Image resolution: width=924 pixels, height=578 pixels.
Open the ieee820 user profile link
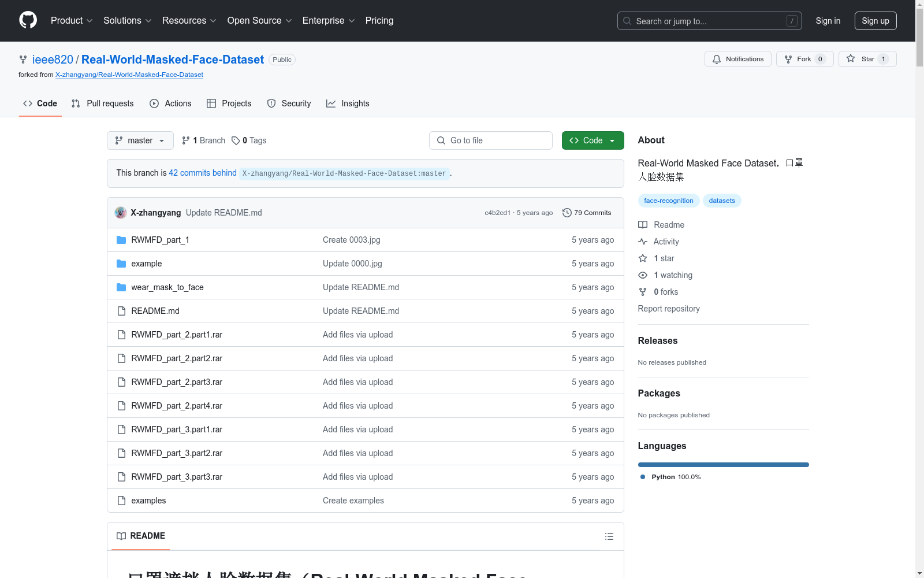click(53, 60)
